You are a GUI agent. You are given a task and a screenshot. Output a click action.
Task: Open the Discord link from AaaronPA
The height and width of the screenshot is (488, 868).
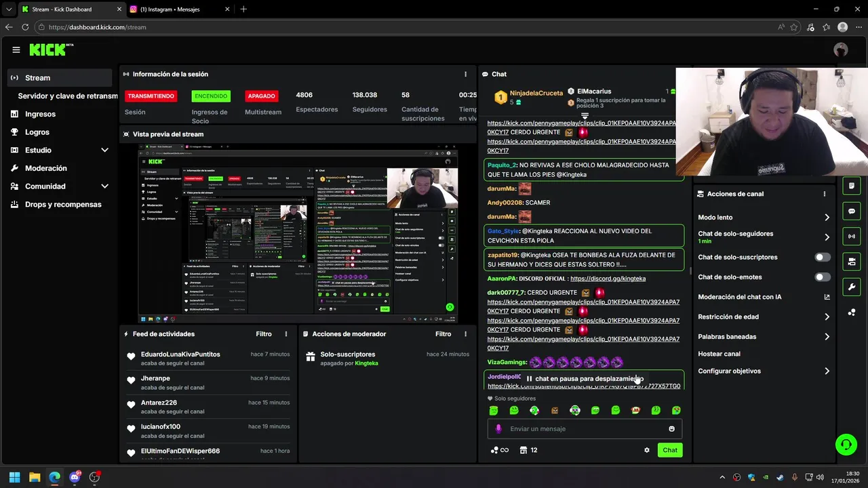click(x=608, y=279)
